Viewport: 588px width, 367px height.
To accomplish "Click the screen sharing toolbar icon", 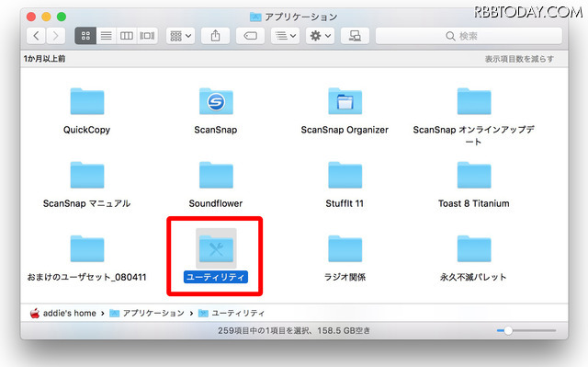I will point(355,36).
